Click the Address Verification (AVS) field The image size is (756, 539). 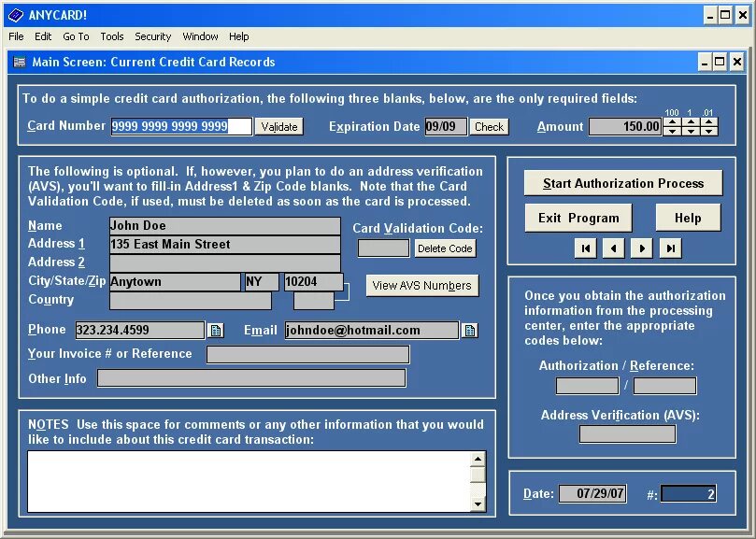(x=627, y=433)
